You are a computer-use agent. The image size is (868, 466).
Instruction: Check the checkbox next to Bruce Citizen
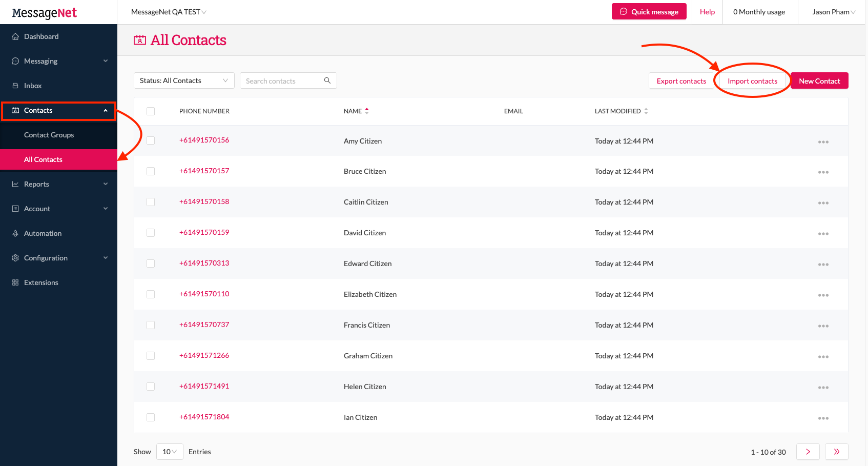coord(151,171)
